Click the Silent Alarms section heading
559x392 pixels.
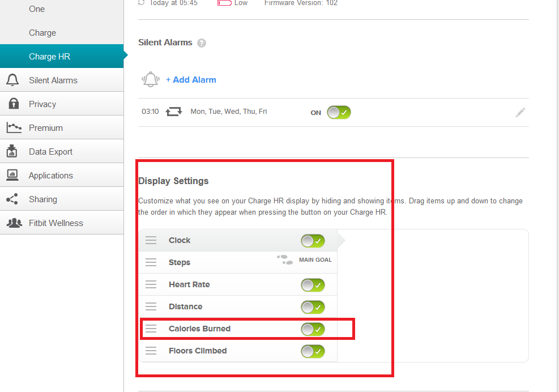click(165, 42)
